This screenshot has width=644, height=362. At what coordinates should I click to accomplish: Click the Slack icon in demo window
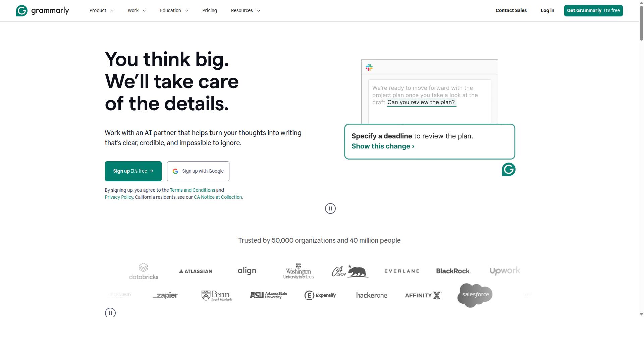pos(369,67)
